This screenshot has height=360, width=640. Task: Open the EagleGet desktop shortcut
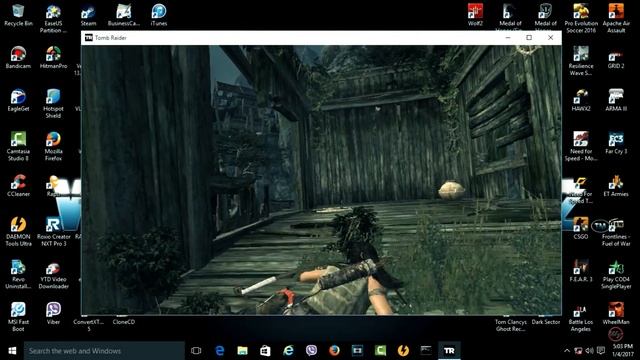pos(18,100)
